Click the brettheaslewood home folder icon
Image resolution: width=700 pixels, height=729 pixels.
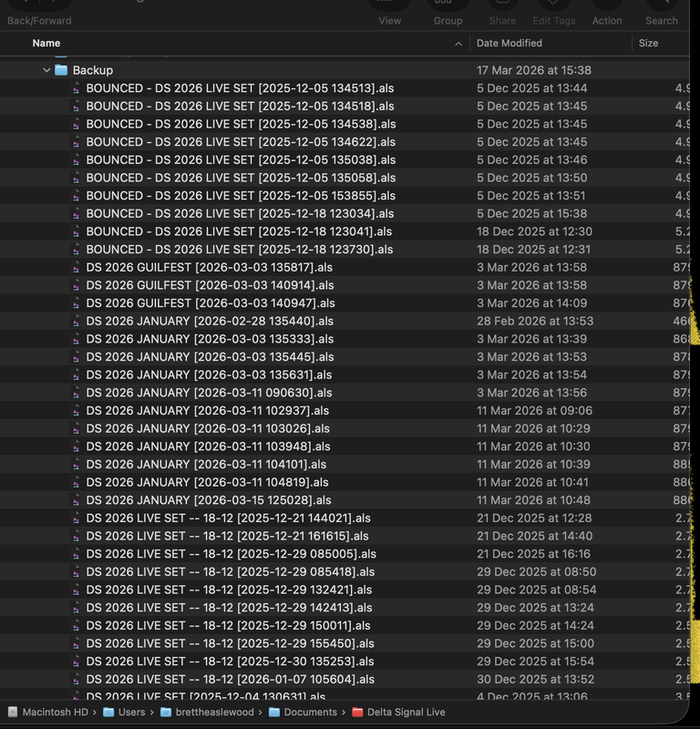(x=166, y=712)
